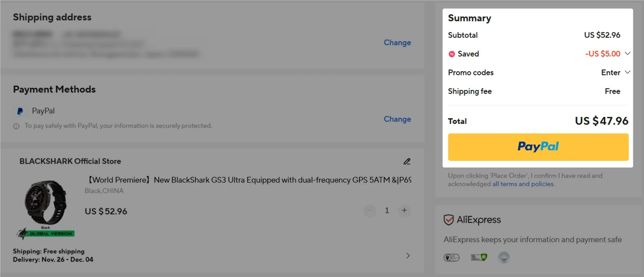Click the edit pencil icon for BLACKSHARK store
The image size is (644, 277).
[407, 162]
